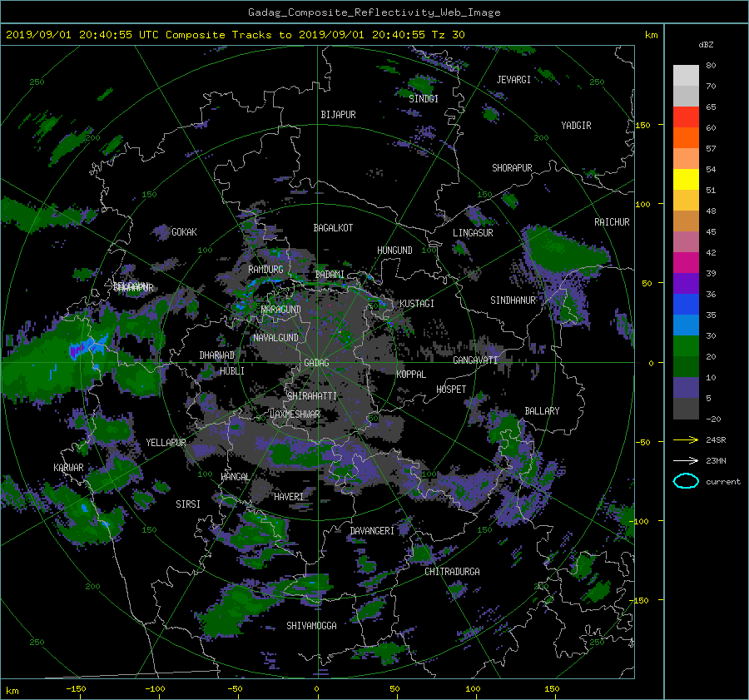Click the RAICHUR city label
749x700 pixels.
coord(612,222)
